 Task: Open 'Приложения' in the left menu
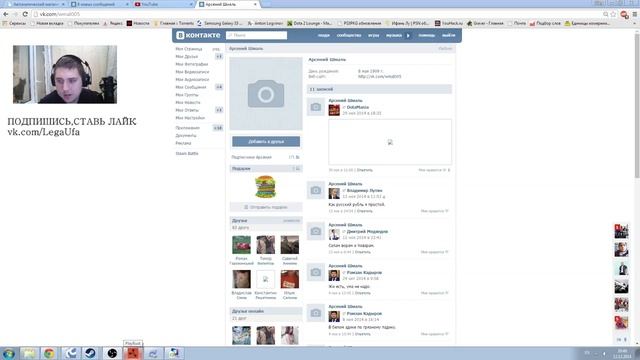click(x=187, y=128)
